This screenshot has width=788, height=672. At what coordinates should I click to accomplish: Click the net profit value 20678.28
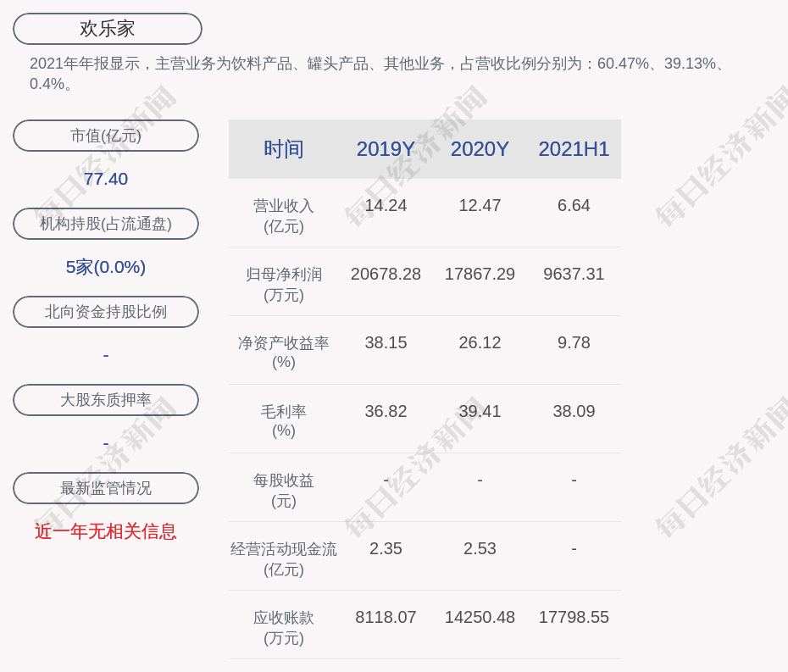[x=386, y=274]
